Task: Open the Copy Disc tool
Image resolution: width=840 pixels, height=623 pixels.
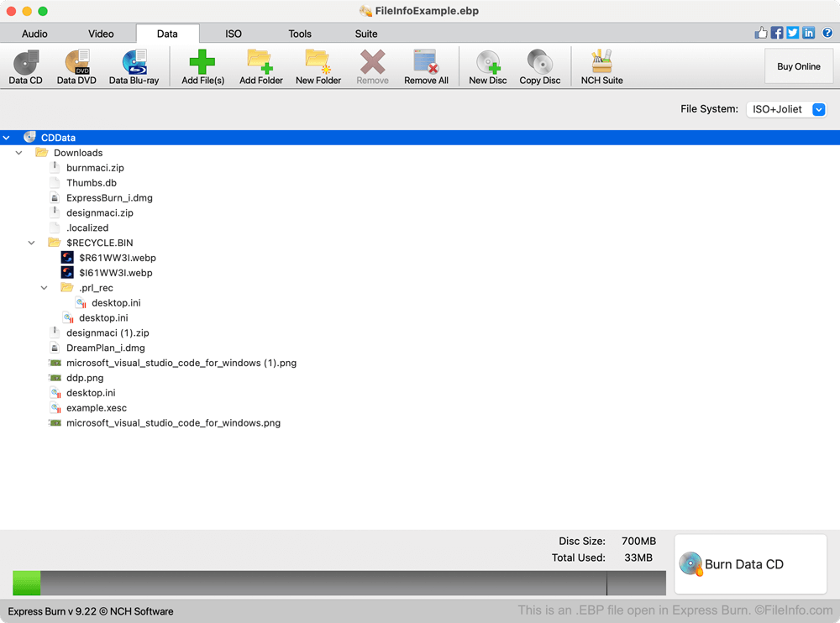Action: click(x=539, y=67)
